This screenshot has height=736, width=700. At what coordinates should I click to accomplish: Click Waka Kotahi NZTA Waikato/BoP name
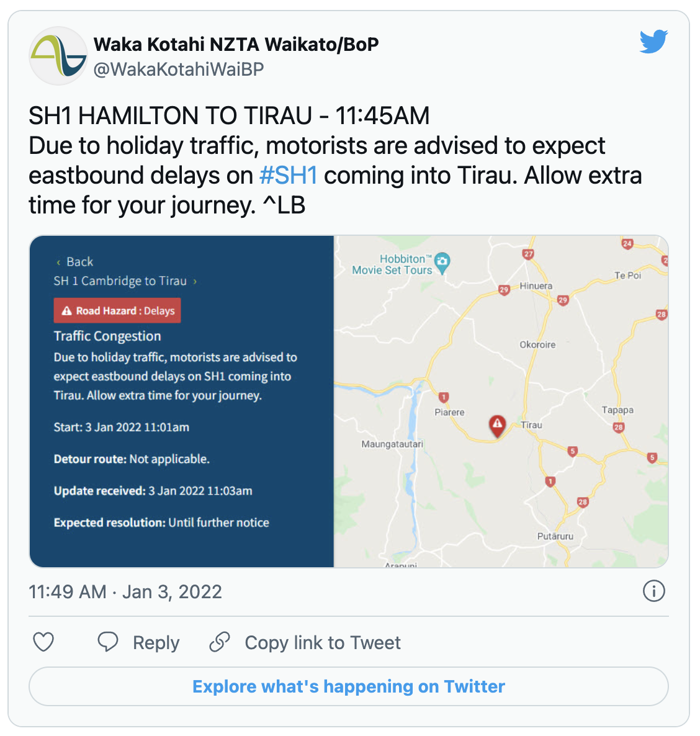236,45
